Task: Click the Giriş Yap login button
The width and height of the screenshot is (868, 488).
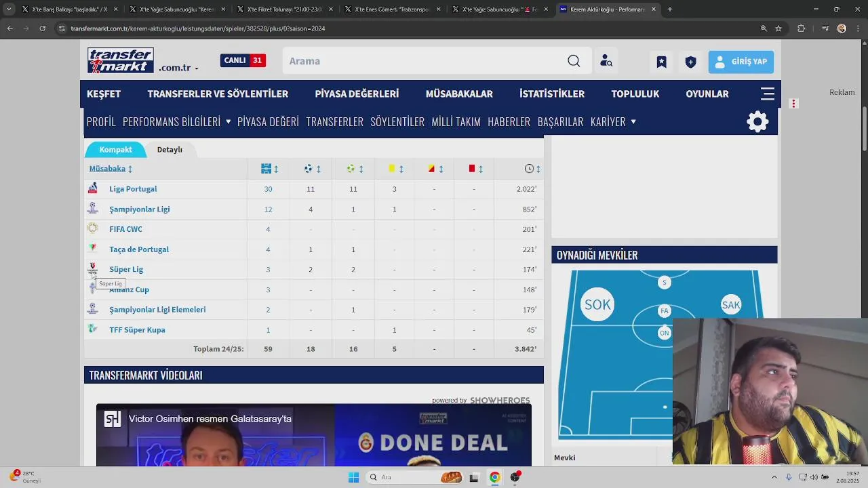Action: (741, 62)
